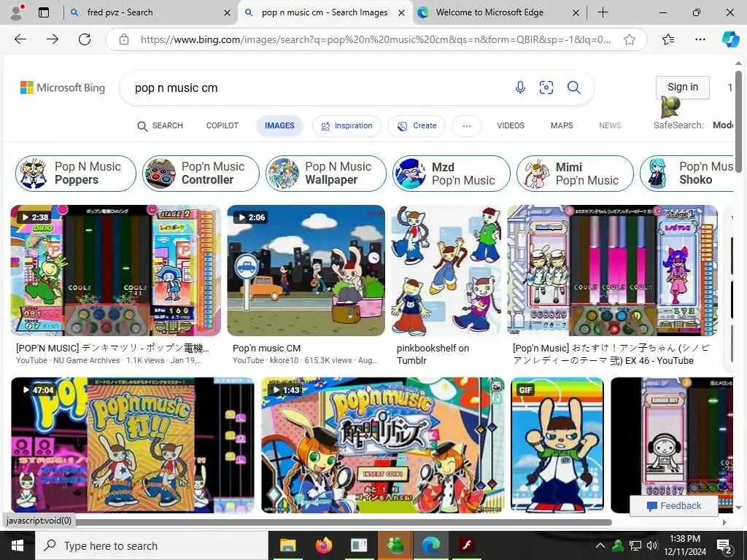
Task: Select Mimi Pop'n Music suggestion
Action: coord(575,174)
